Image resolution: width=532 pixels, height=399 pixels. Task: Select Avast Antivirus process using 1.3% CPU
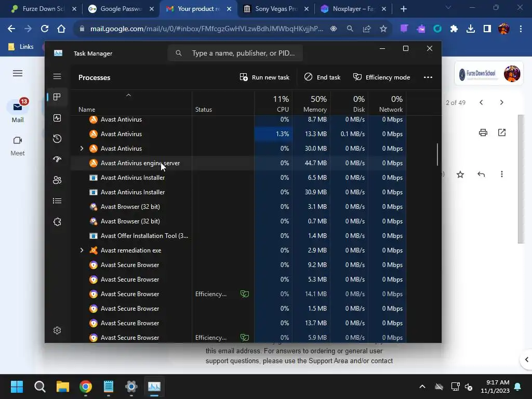pyautogui.click(x=238, y=134)
